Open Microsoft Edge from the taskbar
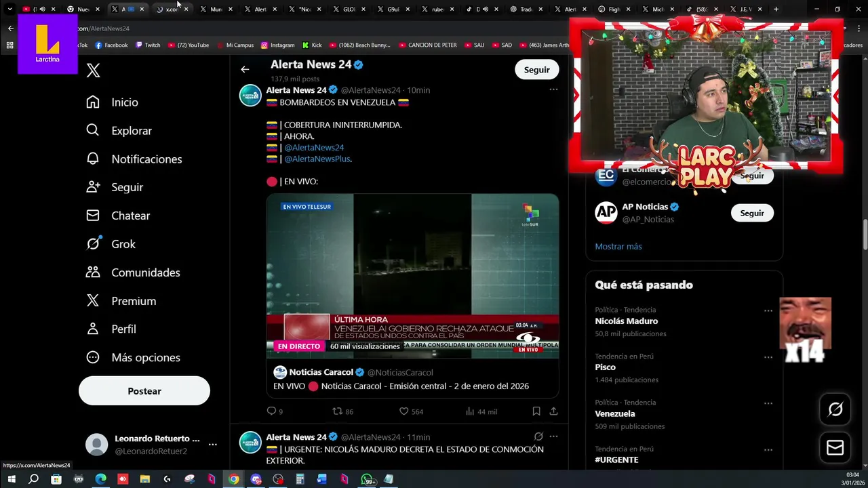This screenshot has height=488, width=868. point(100,479)
